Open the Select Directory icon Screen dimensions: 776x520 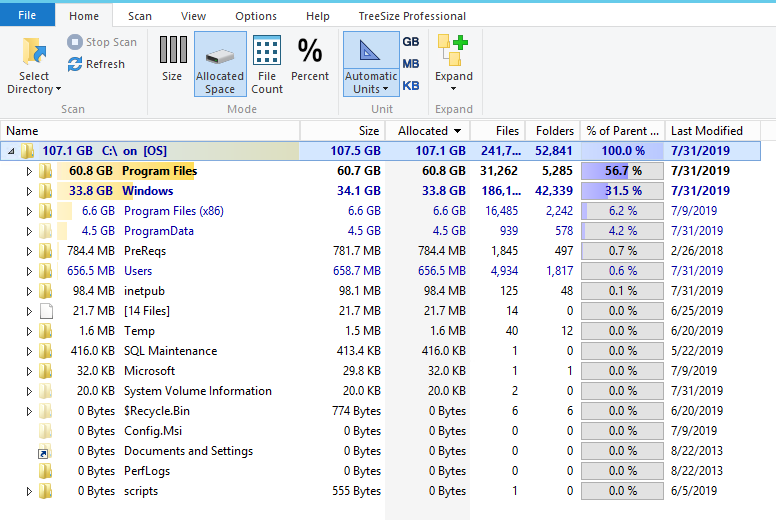34,51
